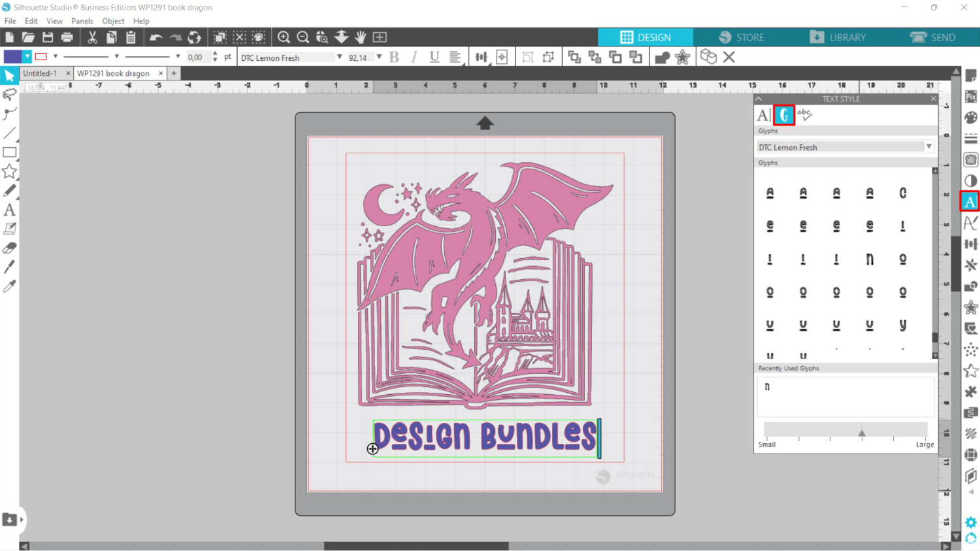Switch to the WP1291 book dragon tab
The image size is (980, 551).
click(114, 73)
